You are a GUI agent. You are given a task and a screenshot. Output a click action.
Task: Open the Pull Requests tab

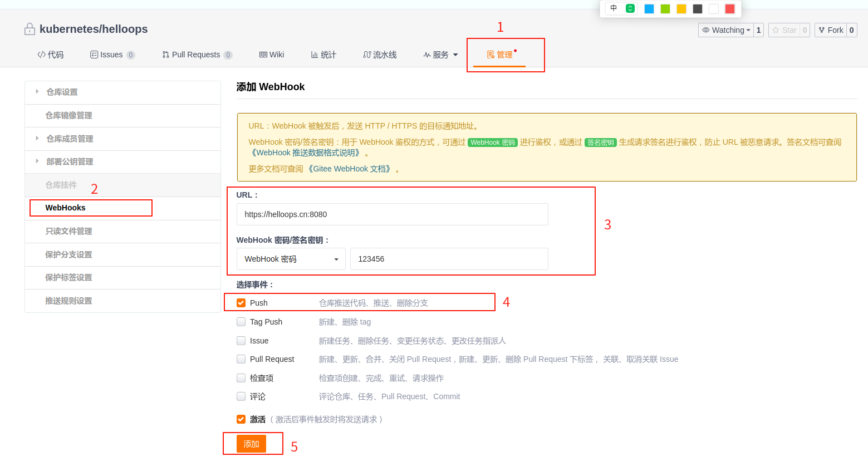click(196, 55)
